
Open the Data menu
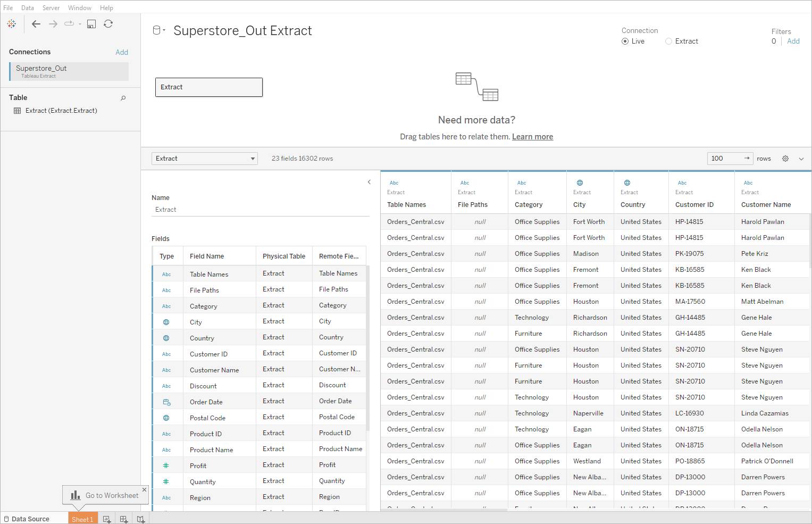(x=28, y=8)
